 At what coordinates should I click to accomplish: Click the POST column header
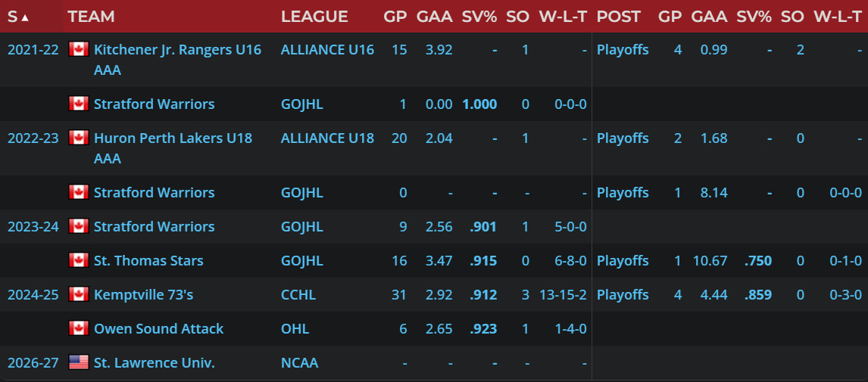[x=618, y=17]
